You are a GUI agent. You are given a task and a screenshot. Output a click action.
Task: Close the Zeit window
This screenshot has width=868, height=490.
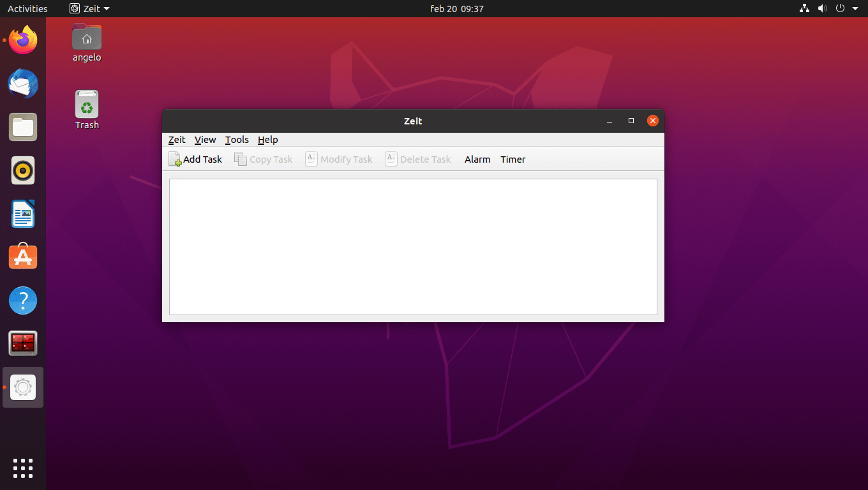click(x=652, y=121)
